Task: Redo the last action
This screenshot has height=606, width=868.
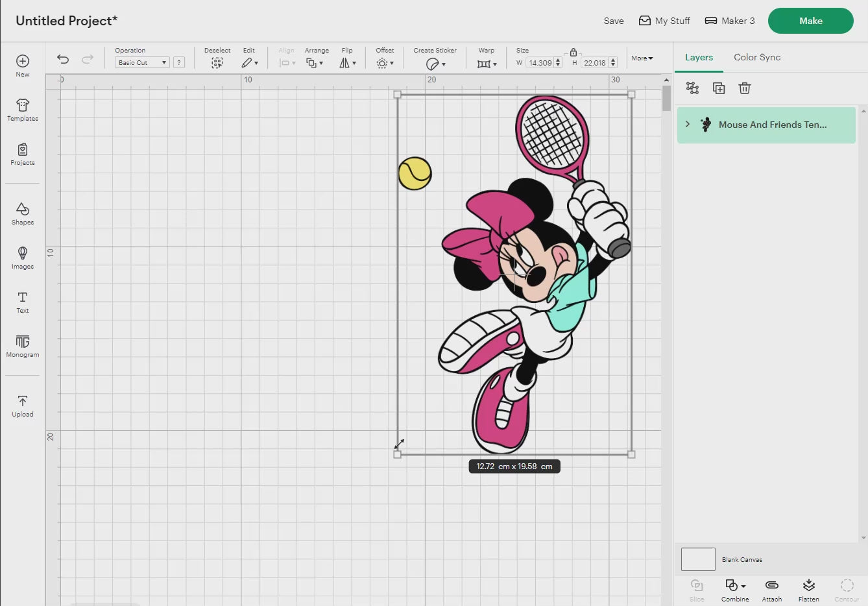Action: point(88,59)
